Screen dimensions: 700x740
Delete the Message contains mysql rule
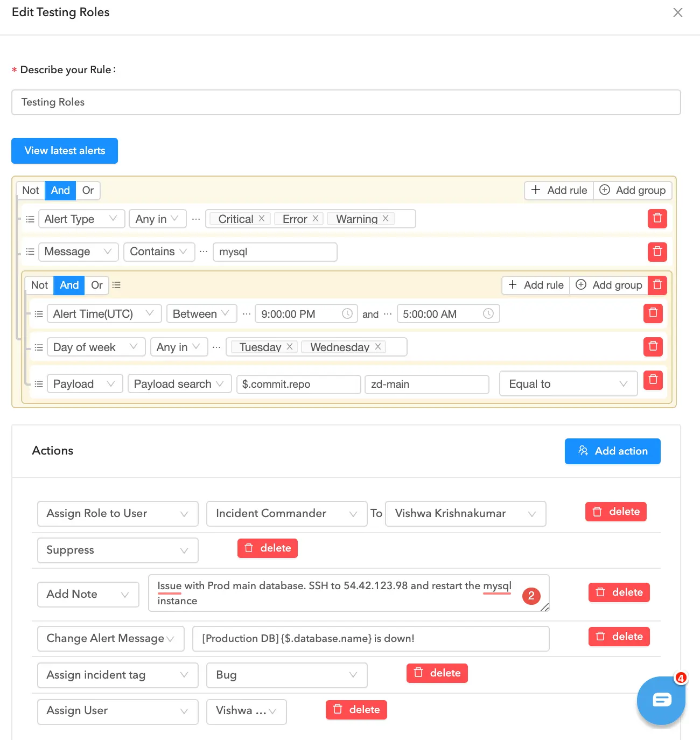point(657,252)
